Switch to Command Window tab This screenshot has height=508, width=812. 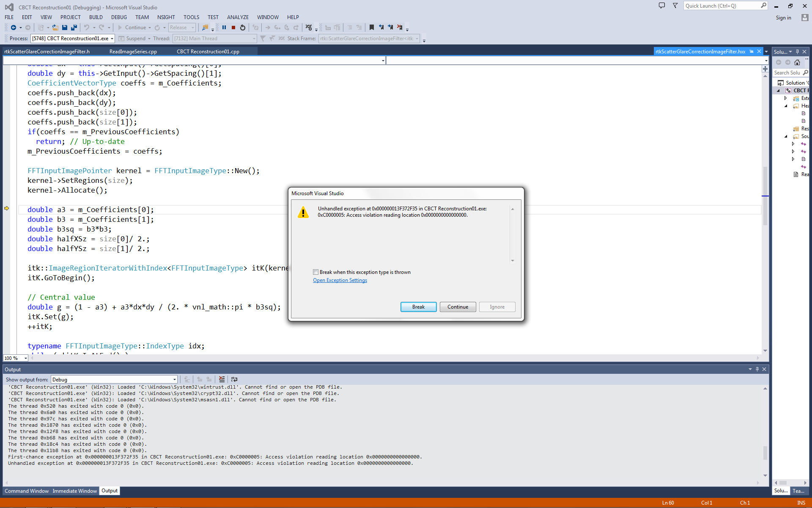pos(27,491)
